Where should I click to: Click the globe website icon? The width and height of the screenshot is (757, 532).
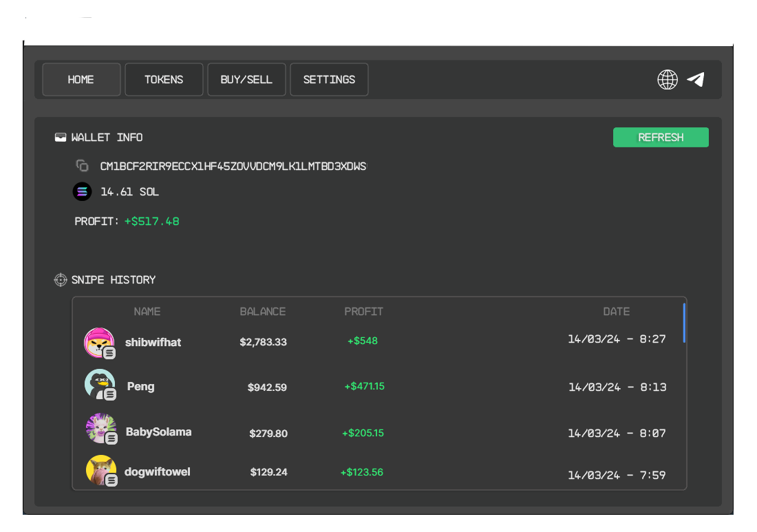668,80
